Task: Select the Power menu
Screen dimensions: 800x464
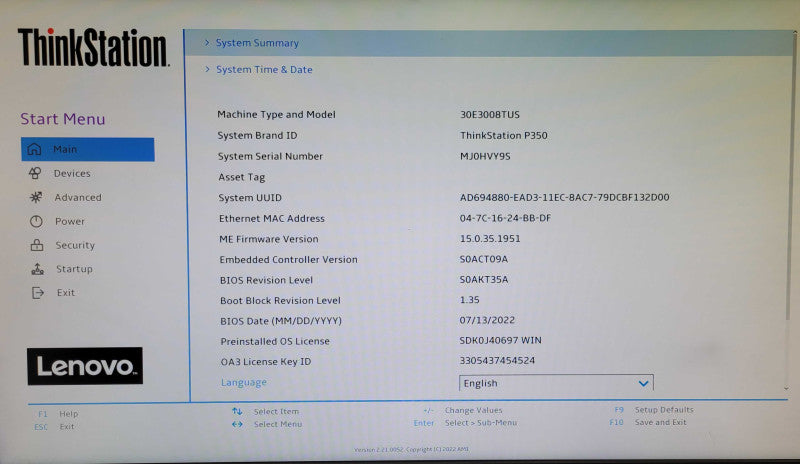Action: click(70, 221)
